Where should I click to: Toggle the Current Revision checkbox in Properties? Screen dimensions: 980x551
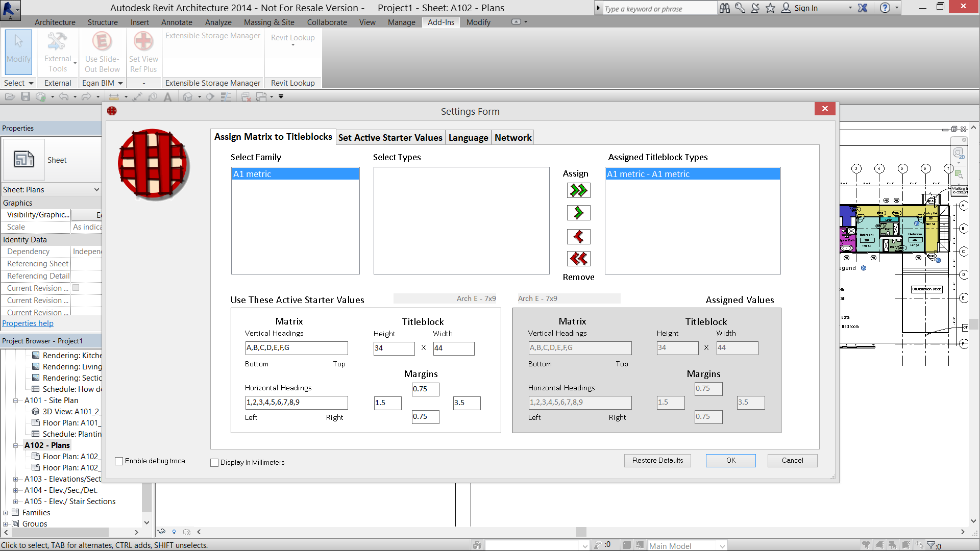(x=76, y=288)
